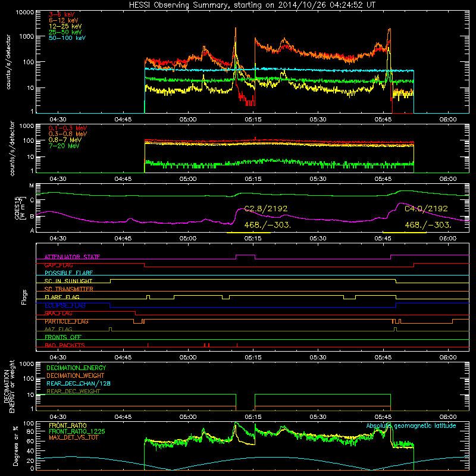This screenshot has height=476, width=476.
Task: Click the HESSI Observing Summary title
Action: [252, 5]
